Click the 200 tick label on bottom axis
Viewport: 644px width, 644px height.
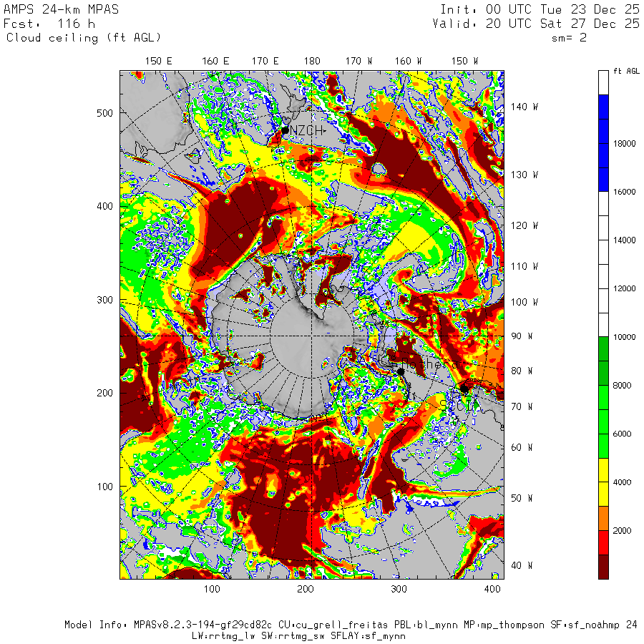tap(305, 589)
